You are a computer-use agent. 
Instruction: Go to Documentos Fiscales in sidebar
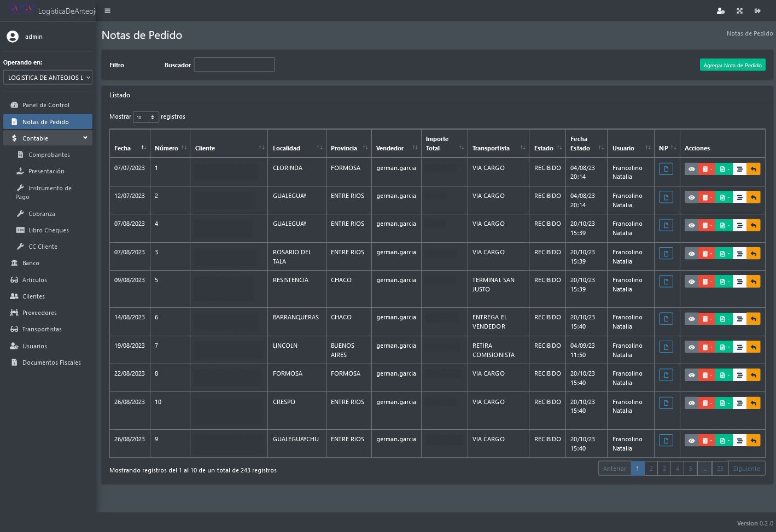pyautogui.click(x=51, y=363)
